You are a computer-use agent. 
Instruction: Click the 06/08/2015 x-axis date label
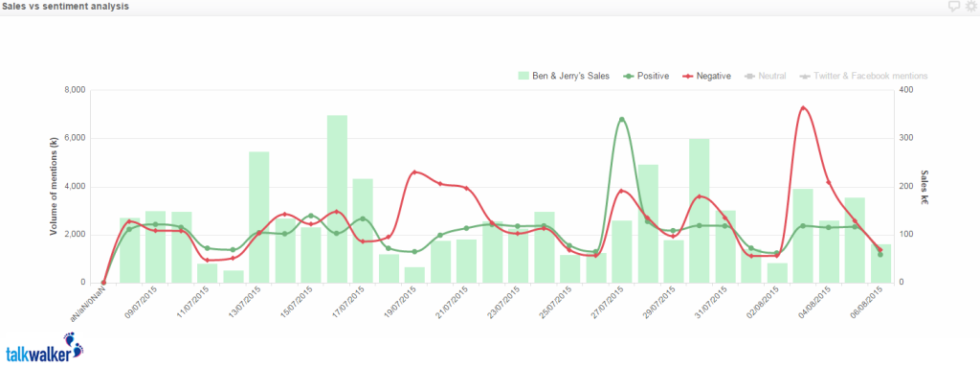coord(866,303)
